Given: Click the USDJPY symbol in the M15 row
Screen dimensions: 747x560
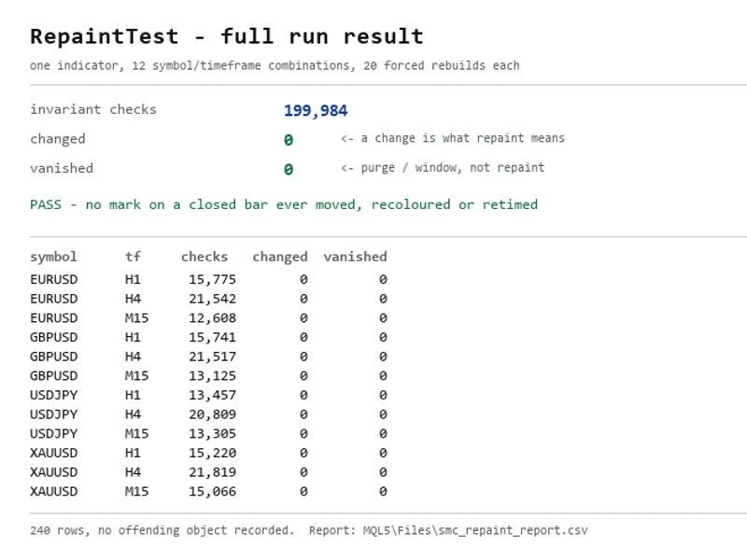Looking at the screenshot, I should point(54,434).
